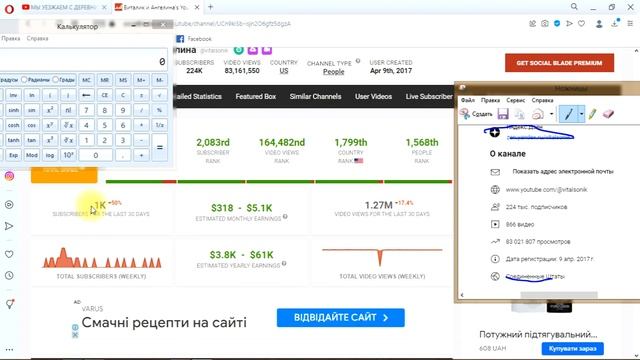Select the Pen tool in Snipping Tool

(x=569, y=114)
